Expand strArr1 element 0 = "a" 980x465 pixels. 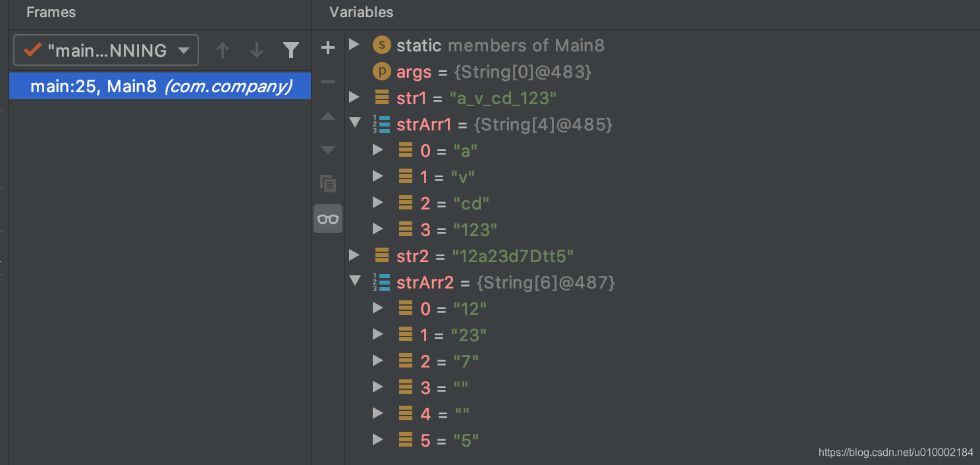click(377, 150)
